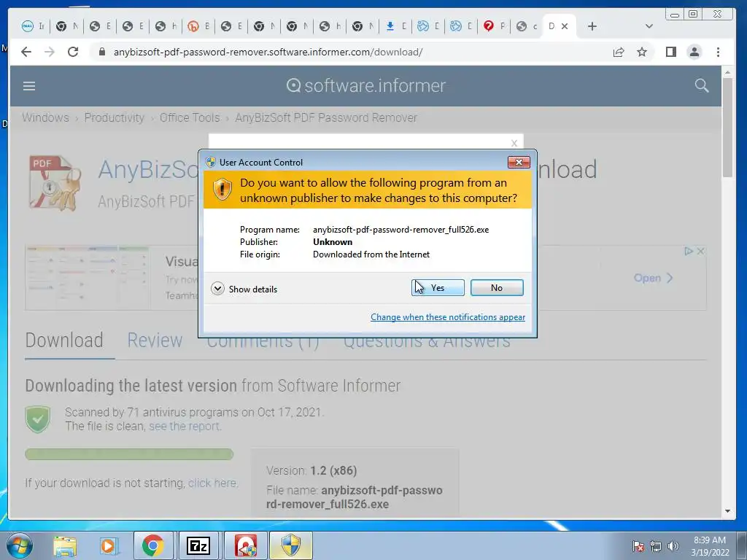Open software.informer hamburger menu
This screenshot has height=560, width=747.
pyautogui.click(x=29, y=86)
